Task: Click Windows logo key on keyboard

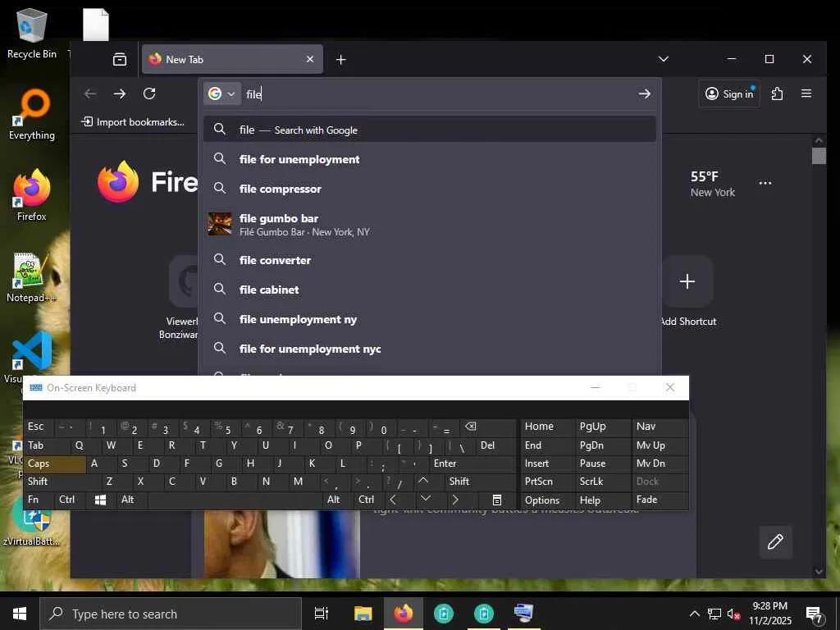Action: 100,500
